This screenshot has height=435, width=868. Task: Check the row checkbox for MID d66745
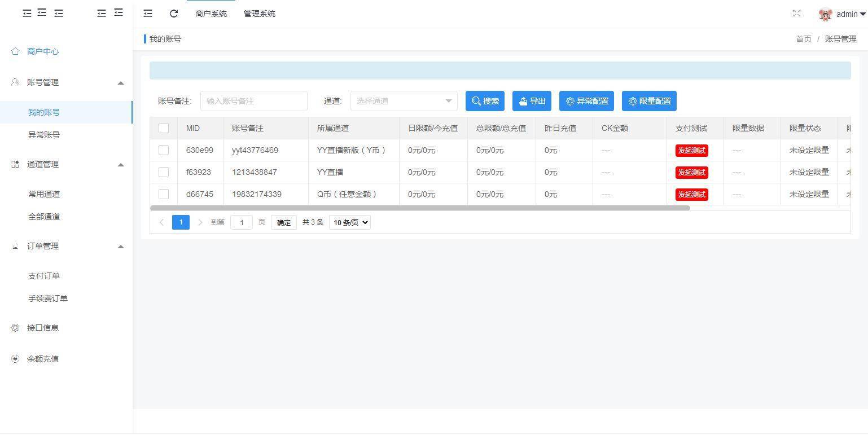[164, 194]
